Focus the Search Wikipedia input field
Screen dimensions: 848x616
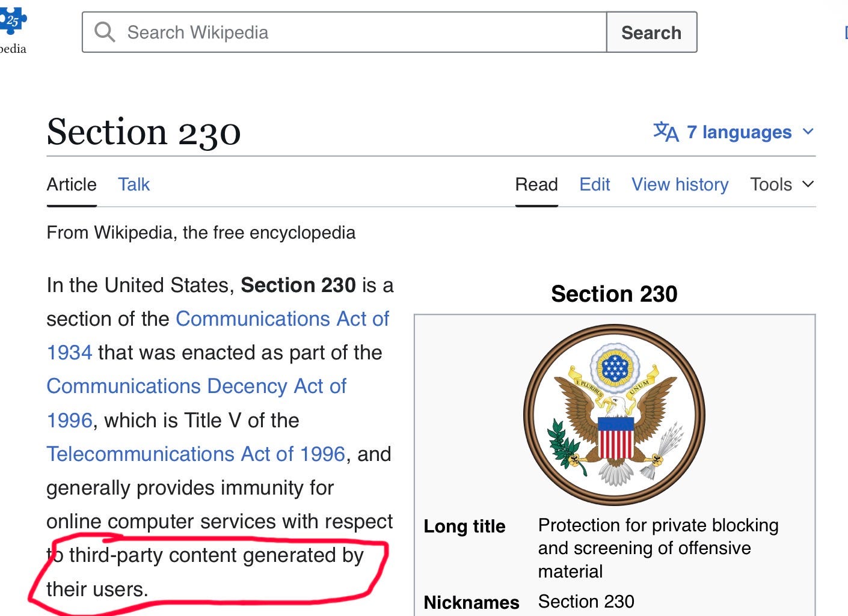pyautogui.click(x=345, y=32)
